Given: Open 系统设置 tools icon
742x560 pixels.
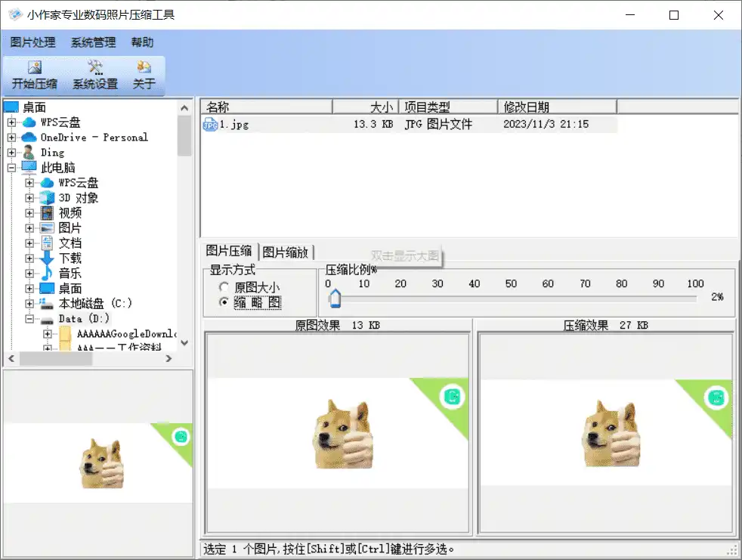Looking at the screenshot, I should point(95,67).
